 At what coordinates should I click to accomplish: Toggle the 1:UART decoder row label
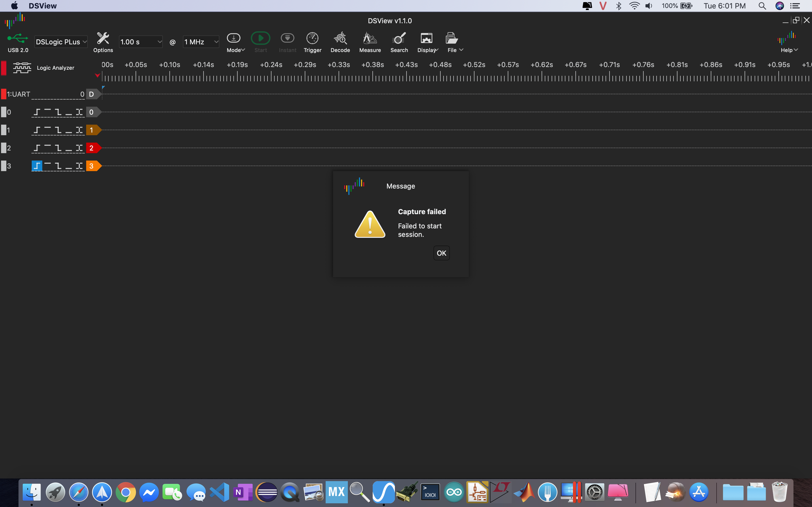coord(19,94)
